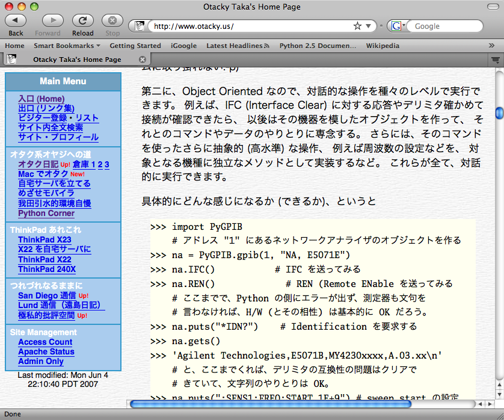This screenshot has width=504, height=420.
Task: Open the 入口 (Home) menu link
Action: [41, 99]
